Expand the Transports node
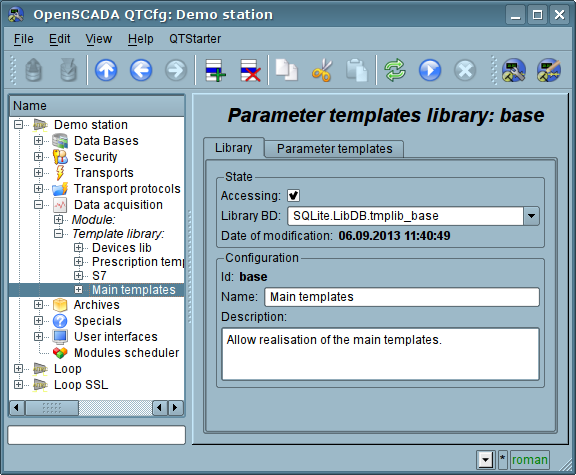The height and width of the screenshot is (475, 576). pos(38,173)
